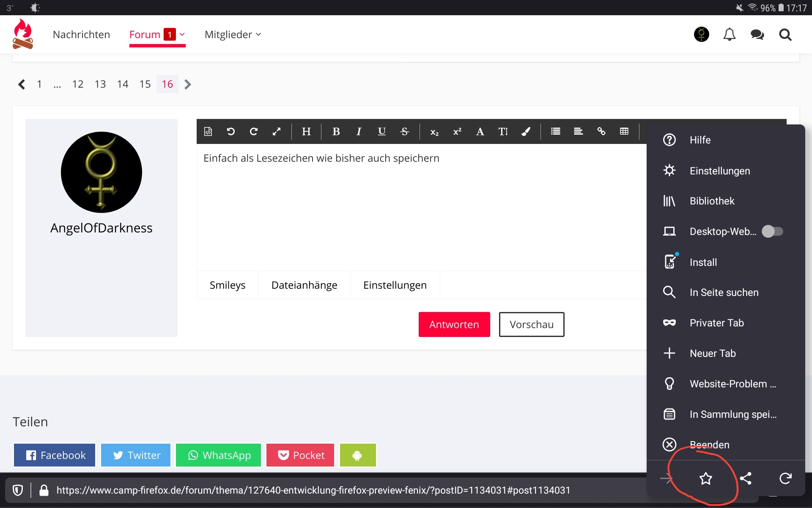Toggle bold formatting in the editor
Image resolution: width=812 pixels, height=508 pixels.
click(x=336, y=132)
